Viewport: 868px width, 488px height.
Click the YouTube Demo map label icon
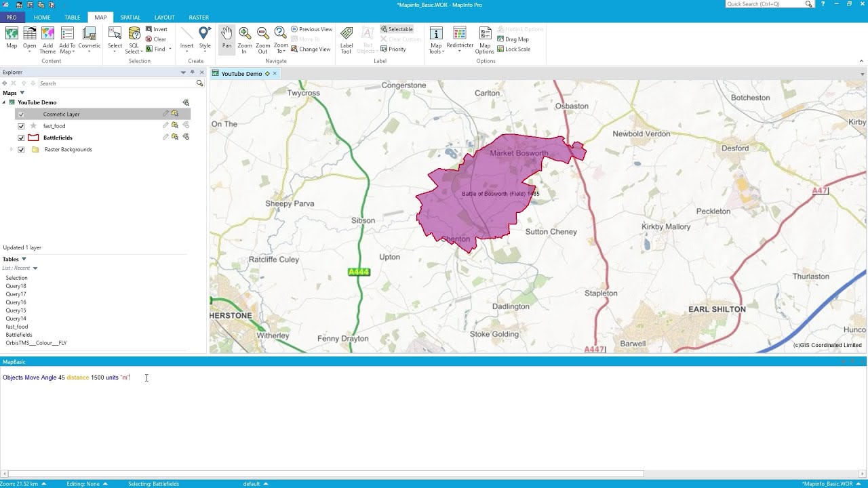[x=186, y=102]
